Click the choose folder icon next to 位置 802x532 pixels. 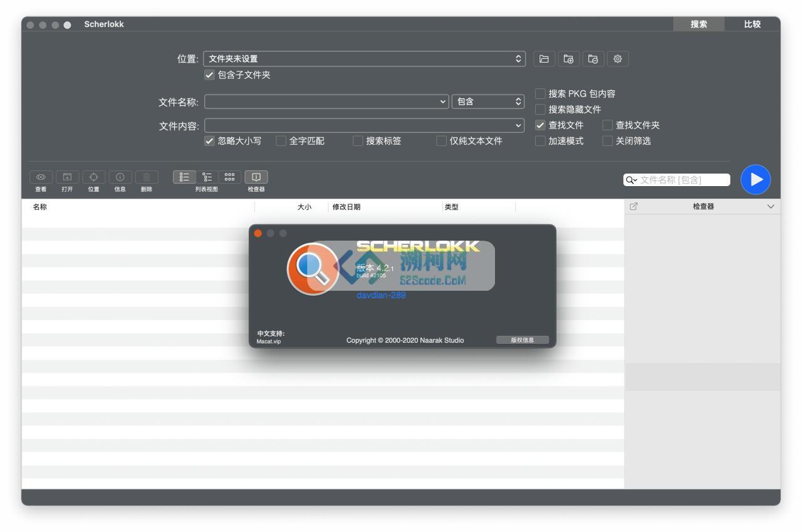click(544, 59)
